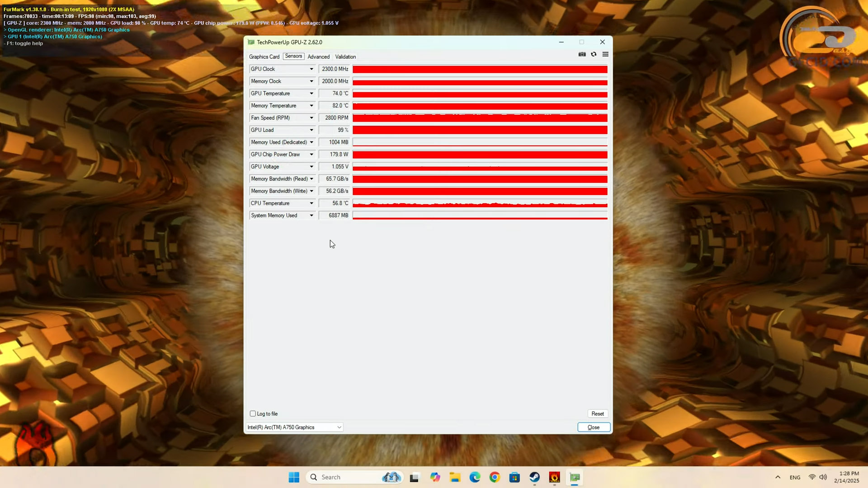Click the 6887 MB system memory value
Viewport: 868px width, 488px height.
tap(334, 216)
